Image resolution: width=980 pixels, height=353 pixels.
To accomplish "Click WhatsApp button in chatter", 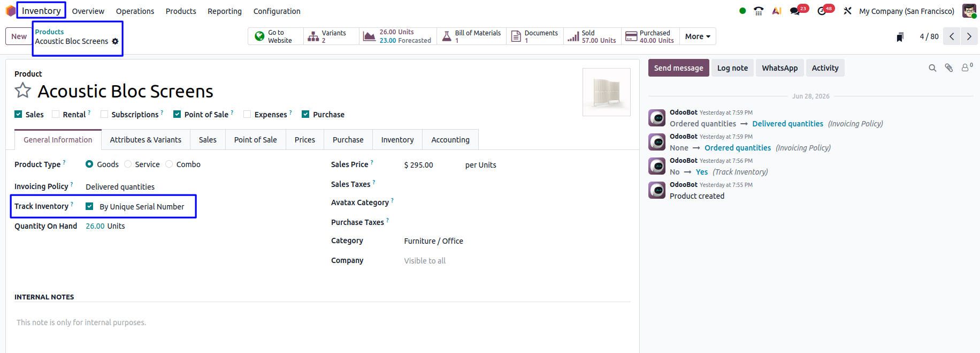I will pyautogui.click(x=779, y=68).
